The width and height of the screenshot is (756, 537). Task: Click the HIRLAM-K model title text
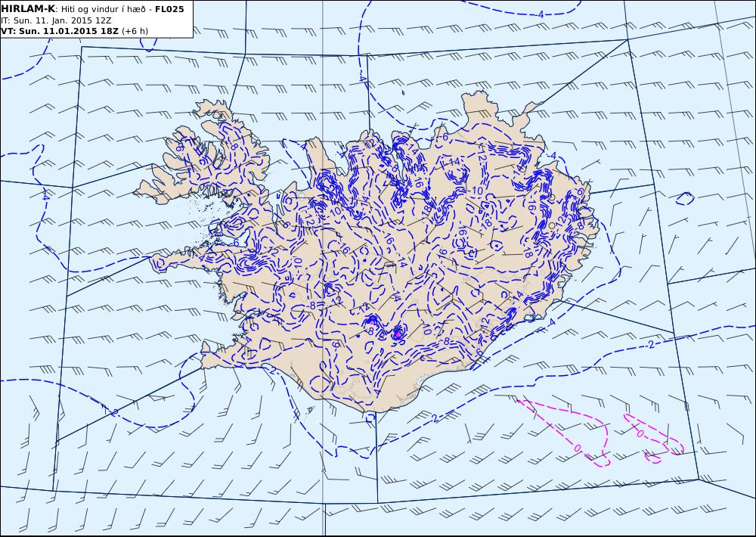(x=28, y=9)
